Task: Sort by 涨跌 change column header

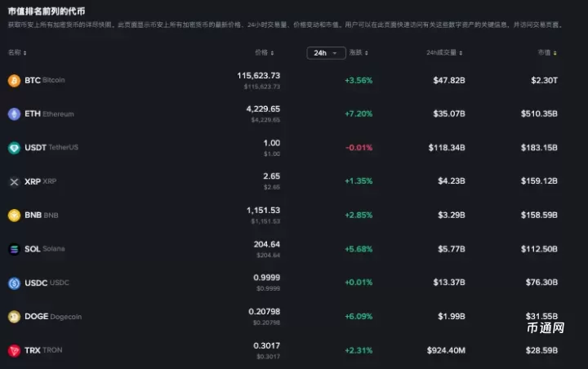Action: [359, 53]
